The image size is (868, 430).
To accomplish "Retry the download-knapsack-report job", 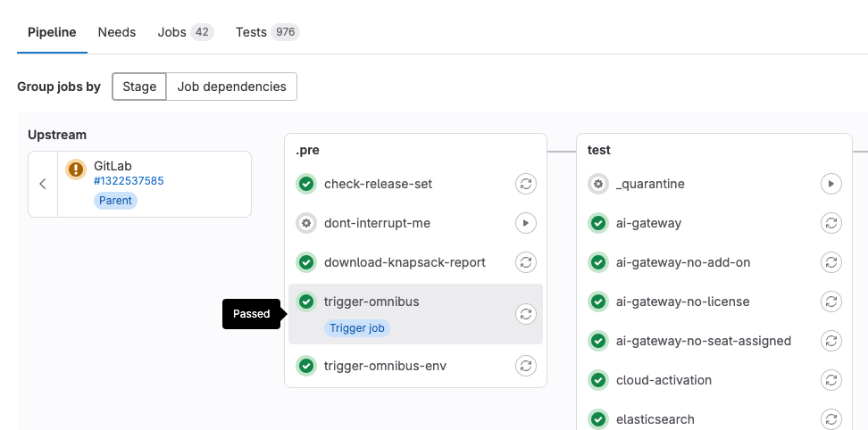I will tap(526, 262).
